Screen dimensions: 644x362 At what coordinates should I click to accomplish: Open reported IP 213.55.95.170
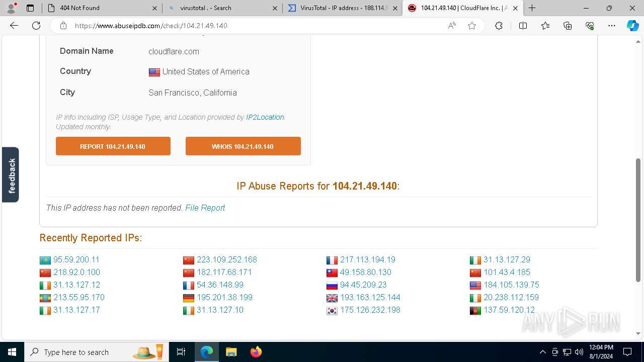click(x=79, y=298)
